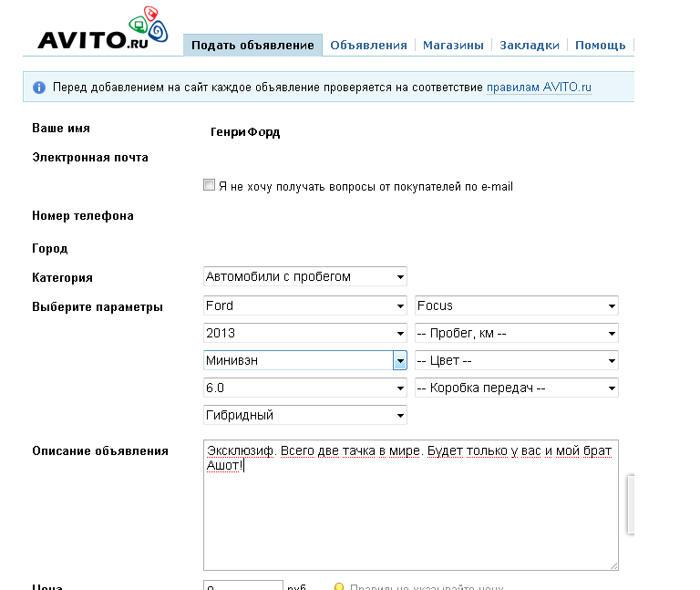
Task: Click the textarea resize grip corner
Action: [x=613, y=566]
